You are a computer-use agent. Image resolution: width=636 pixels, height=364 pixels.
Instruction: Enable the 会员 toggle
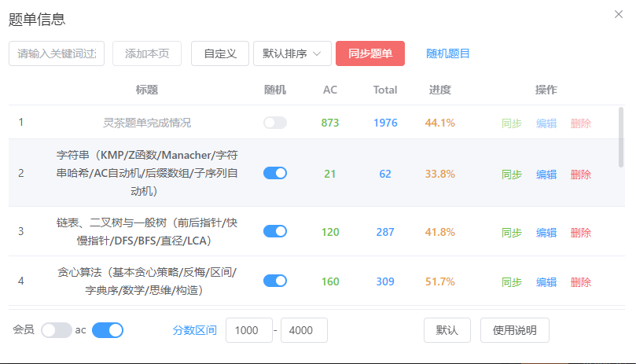click(56, 330)
